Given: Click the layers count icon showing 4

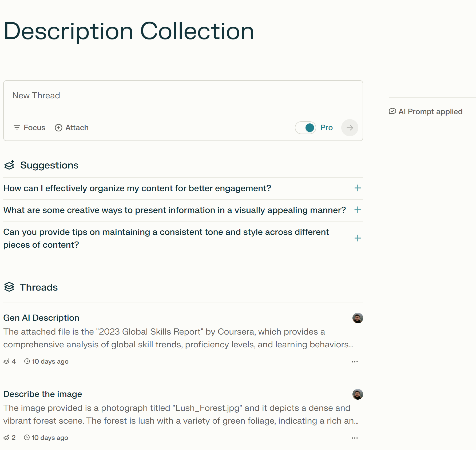Looking at the screenshot, I should click(x=6, y=361).
